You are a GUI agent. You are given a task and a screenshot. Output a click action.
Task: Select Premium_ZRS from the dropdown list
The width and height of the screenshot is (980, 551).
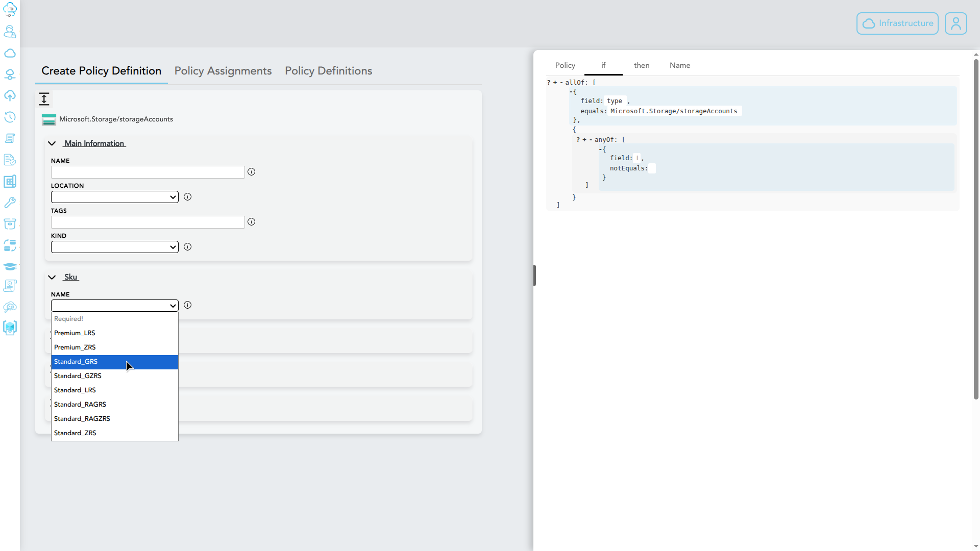point(115,347)
